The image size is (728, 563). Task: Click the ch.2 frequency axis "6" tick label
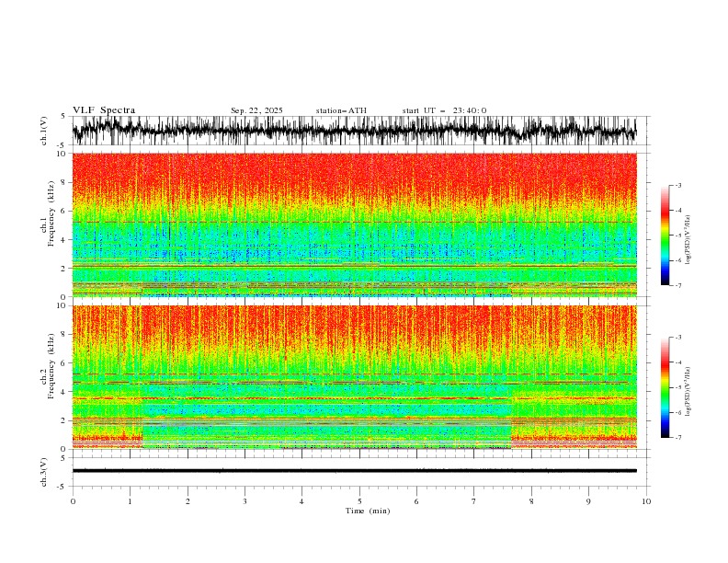tap(64, 363)
